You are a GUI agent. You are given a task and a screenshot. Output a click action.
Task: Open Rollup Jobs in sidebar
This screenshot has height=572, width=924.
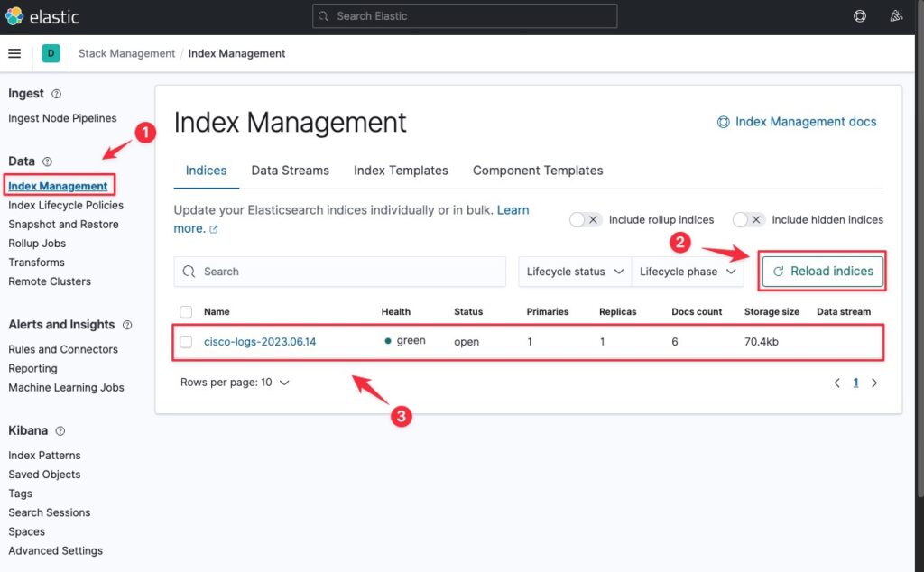(x=37, y=244)
